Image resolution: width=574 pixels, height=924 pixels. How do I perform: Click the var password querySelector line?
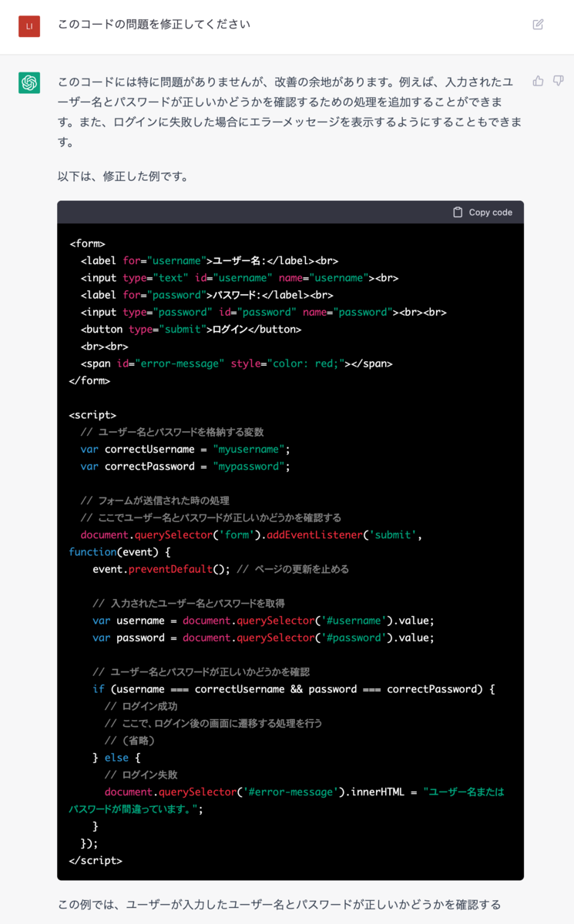[x=264, y=638]
